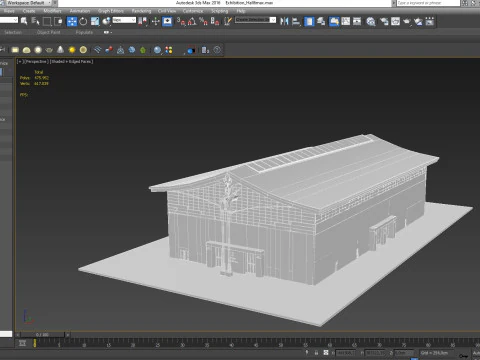Open the reference coordinate system dropdown
Image resolution: width=480 pixels, height=360 pixels.
[x=124, y=20]
